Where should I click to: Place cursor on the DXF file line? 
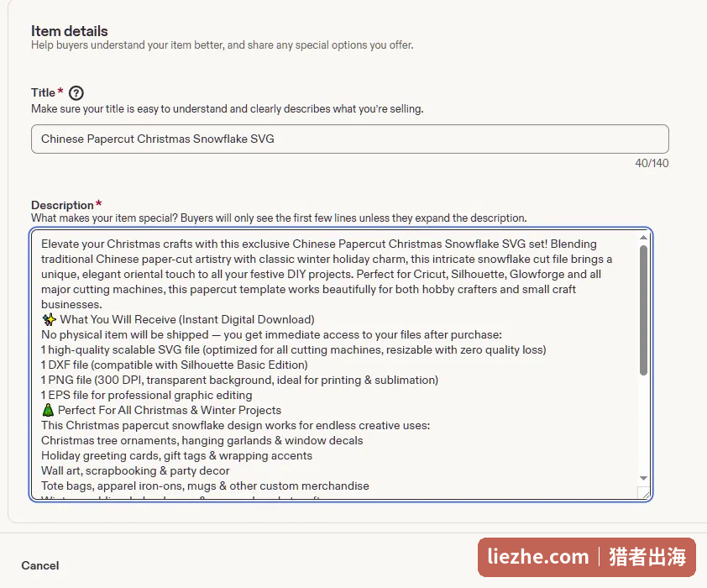[175, 365]
